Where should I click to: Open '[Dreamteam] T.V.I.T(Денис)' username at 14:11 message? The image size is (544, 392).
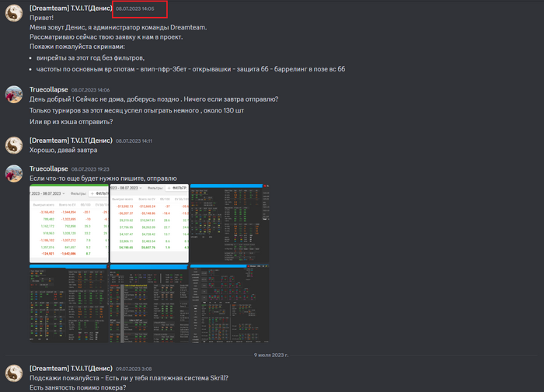[x=71, y=140]
